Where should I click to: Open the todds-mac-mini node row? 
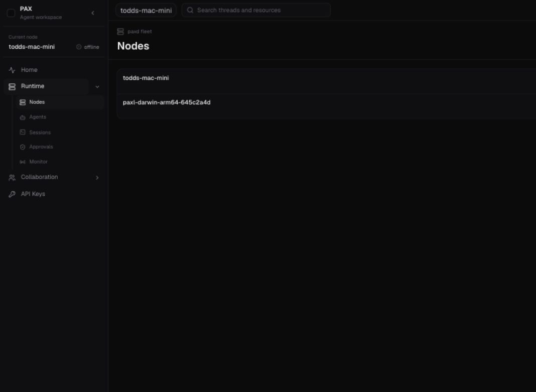click(x=326, y=81)
